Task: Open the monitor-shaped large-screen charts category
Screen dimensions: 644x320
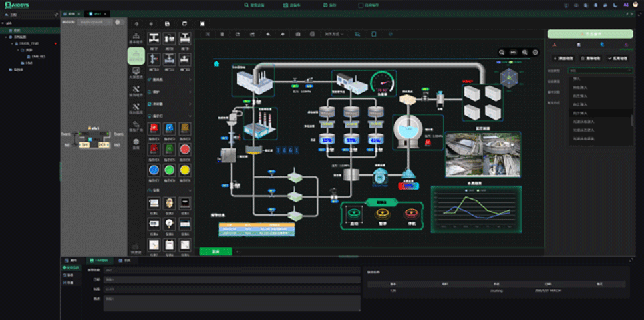Action: point(136,73)
